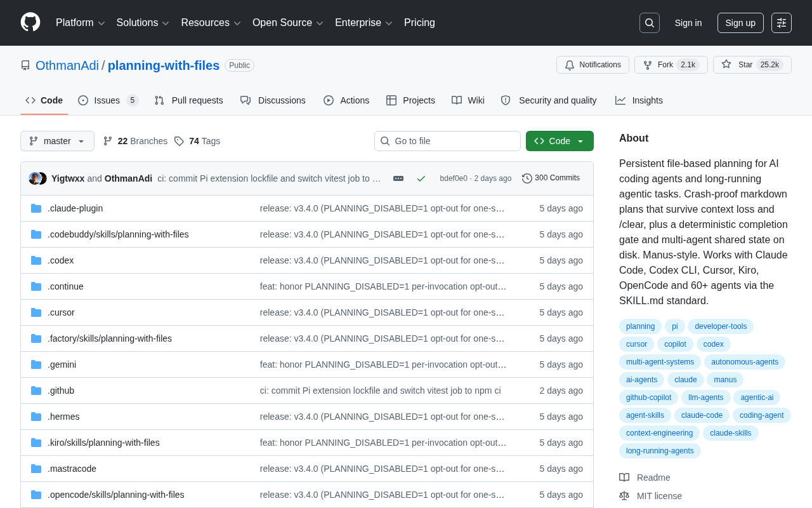The image size is (812, 508).
Task: Expand the Open Source menu
Action: pos(288,23)
